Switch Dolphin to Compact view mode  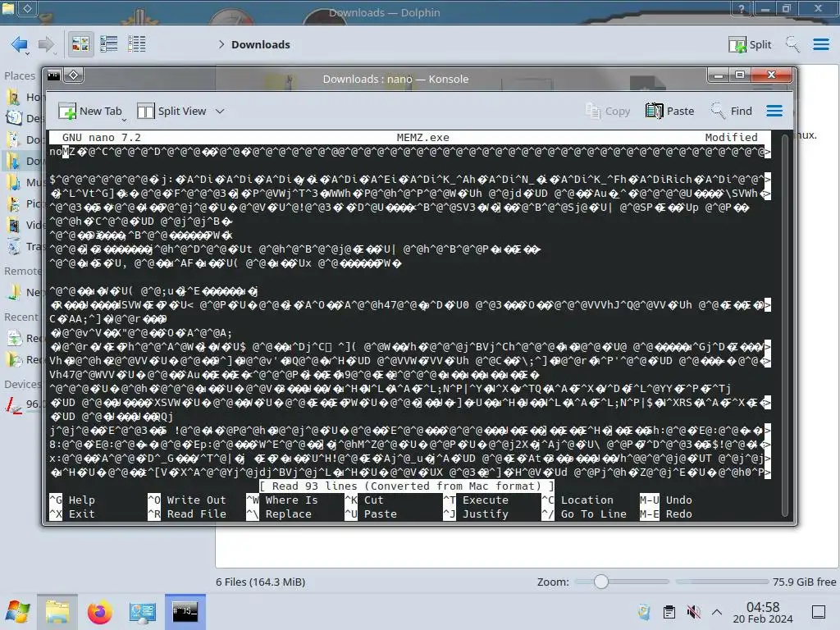(x=109, y=44)
